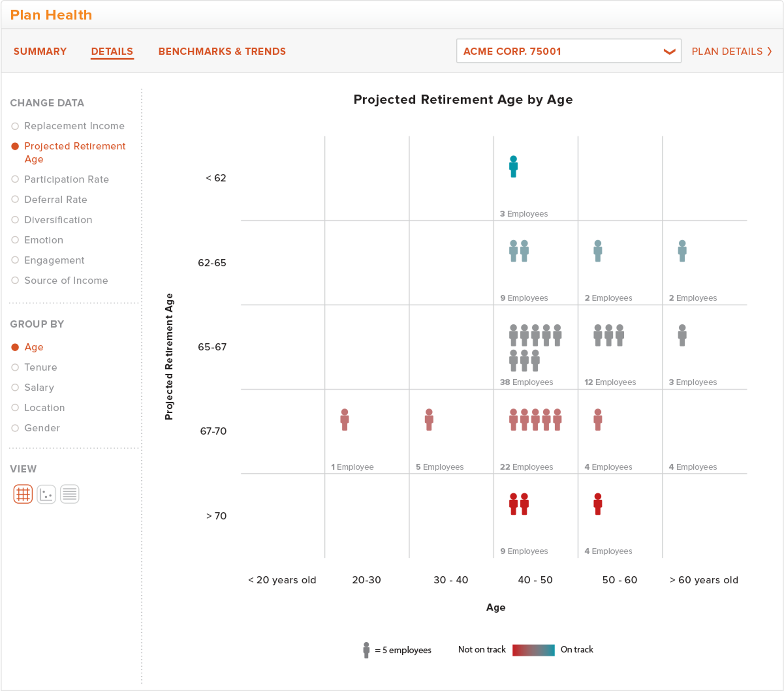
Task: Switch to scatter plot view icon
Action: pyautogui.click(x=46, y=494)
